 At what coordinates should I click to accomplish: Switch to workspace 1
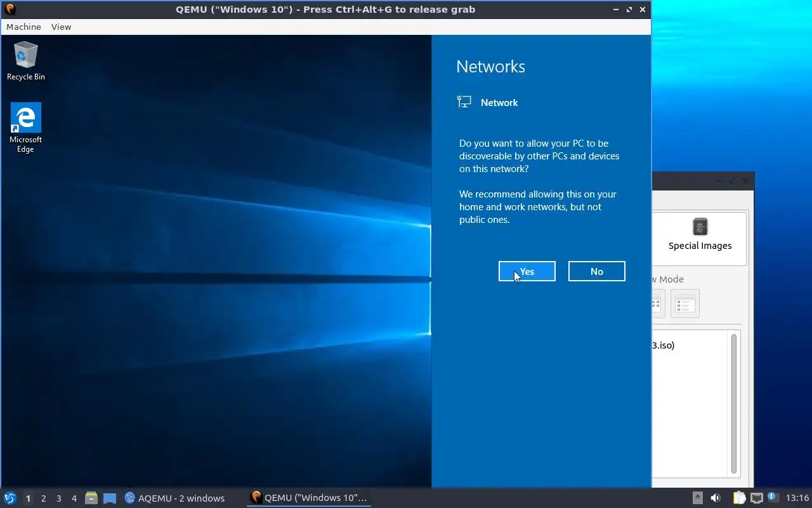click(28, 498)
